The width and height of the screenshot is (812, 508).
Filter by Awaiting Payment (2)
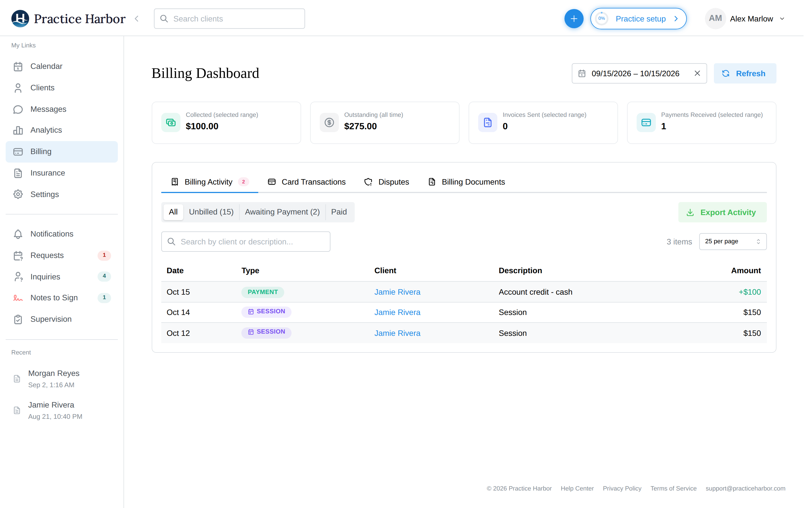(x=282, y=212)
